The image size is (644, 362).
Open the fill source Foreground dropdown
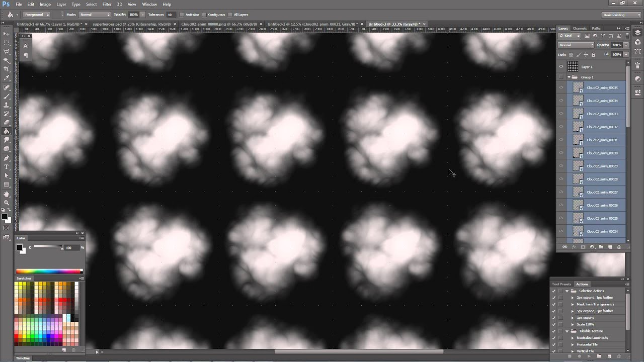click(x=36, y=15)
